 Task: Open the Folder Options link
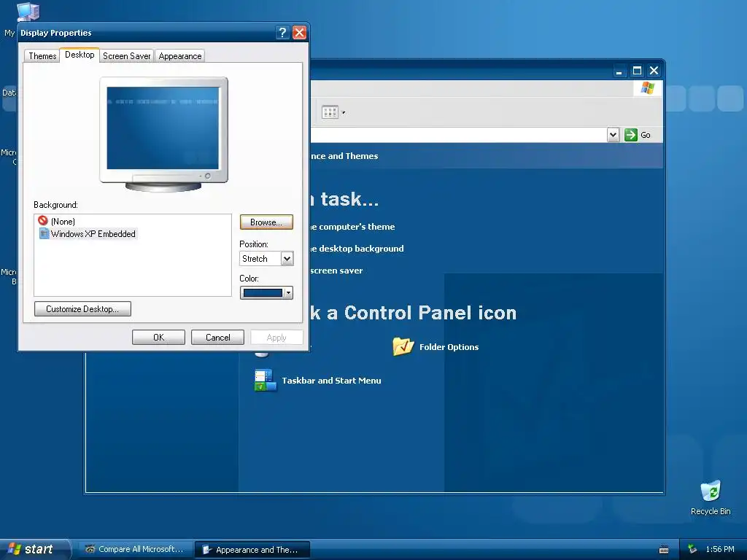(449, 347)
